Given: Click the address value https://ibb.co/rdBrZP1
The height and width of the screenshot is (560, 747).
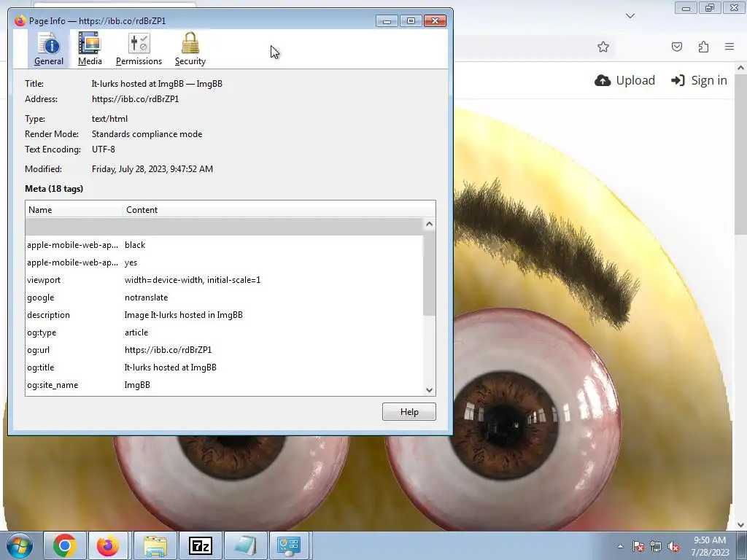Looking at the screenshot, I should [135, 99].
